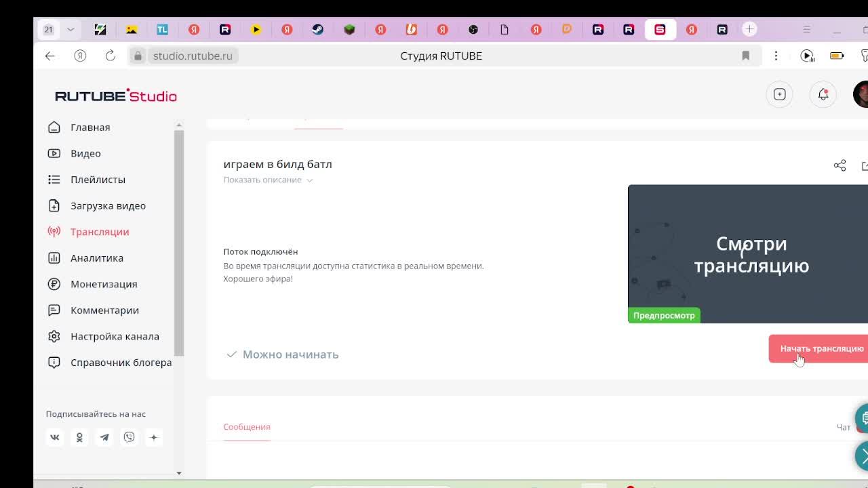Click the site lock icon
The image size is (868, 488).
click(x=138, y=56)
